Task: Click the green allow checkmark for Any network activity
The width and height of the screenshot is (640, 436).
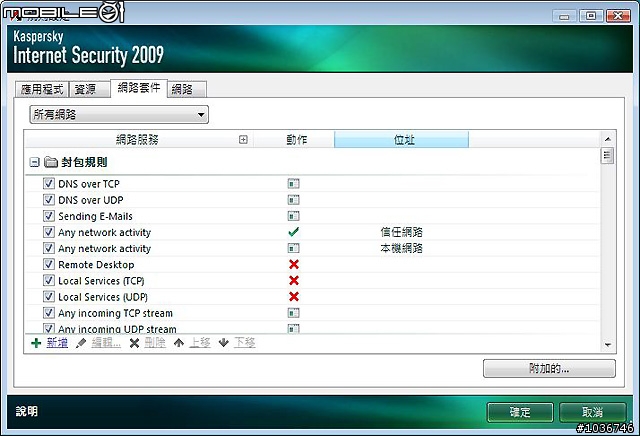Action: (293, 232)
